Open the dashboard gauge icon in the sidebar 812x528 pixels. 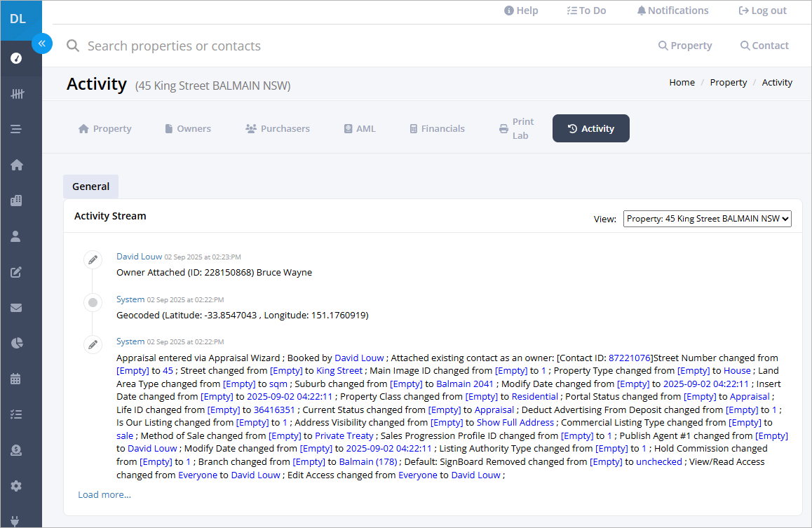[17, 58]
